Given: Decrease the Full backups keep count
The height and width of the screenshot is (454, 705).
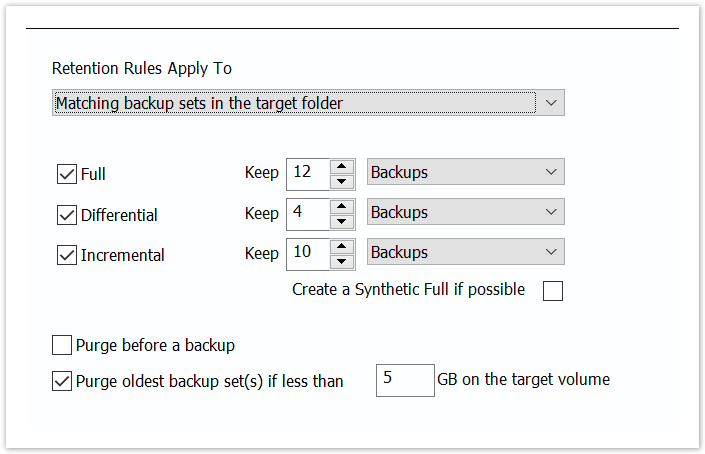Looking at the screenshot, I should pyautogui.click(x=342, y=181).
